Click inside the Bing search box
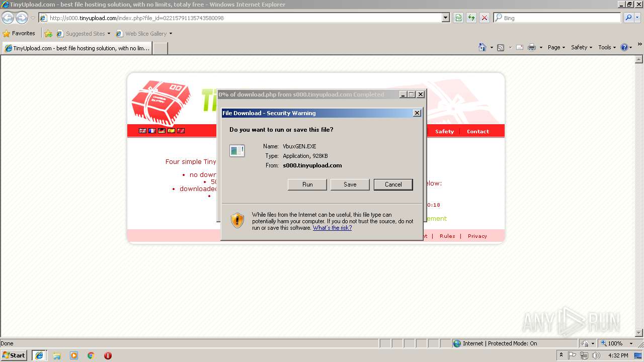This screenshot has width=644, height=362. pyautogui.click(x=561, y=18)
